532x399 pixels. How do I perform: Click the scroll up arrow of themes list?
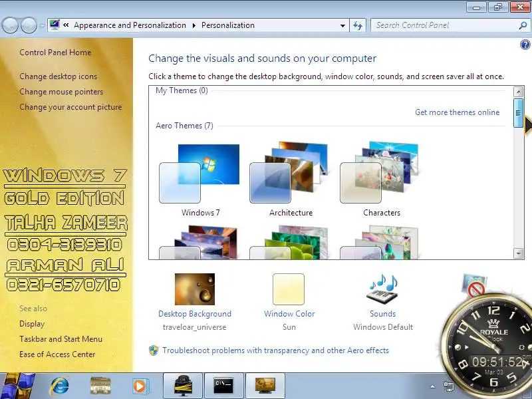point(518,92)
